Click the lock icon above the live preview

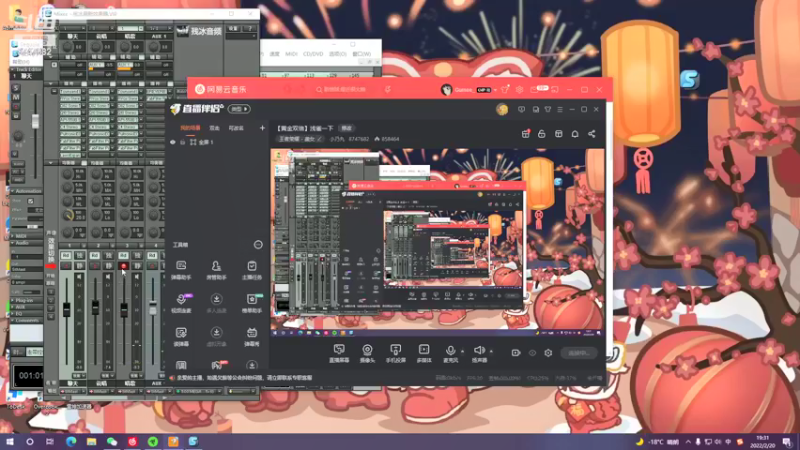(x=542, y=134)
